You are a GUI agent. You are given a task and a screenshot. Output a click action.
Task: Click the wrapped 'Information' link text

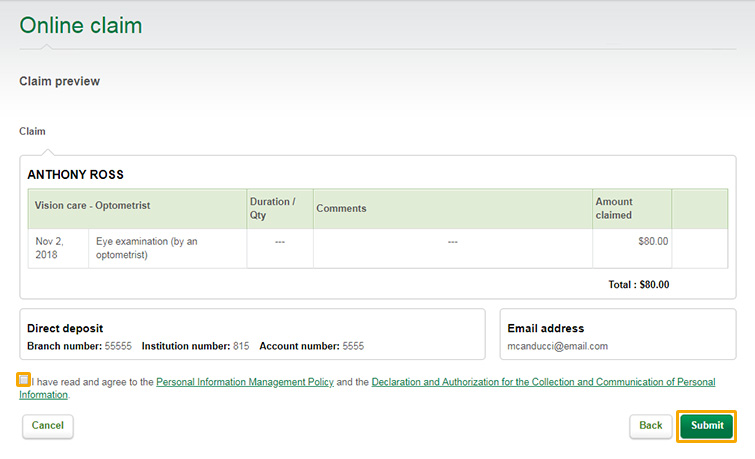[43, 395]
